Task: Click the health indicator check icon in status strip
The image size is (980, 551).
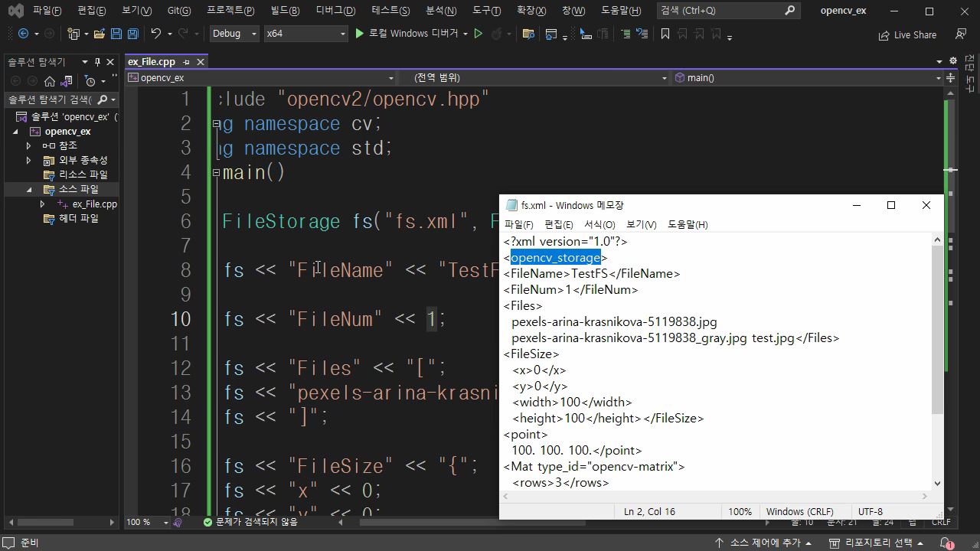Action: (x=207, y=522)
